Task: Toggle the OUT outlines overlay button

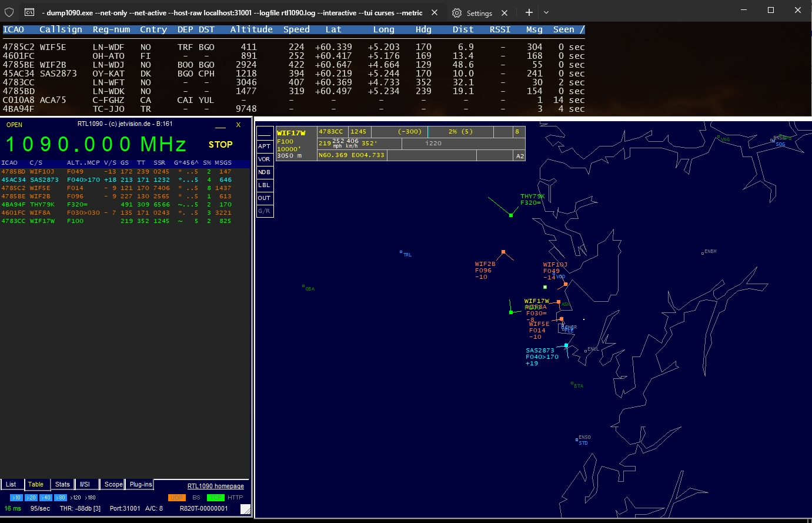Action: click(x=265, y=198)
